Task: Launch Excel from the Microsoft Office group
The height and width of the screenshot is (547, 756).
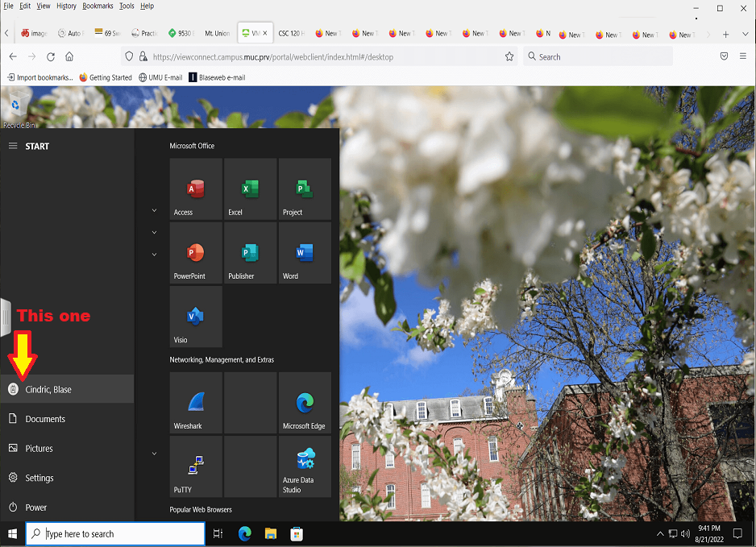Action: (x=250, y=189)
